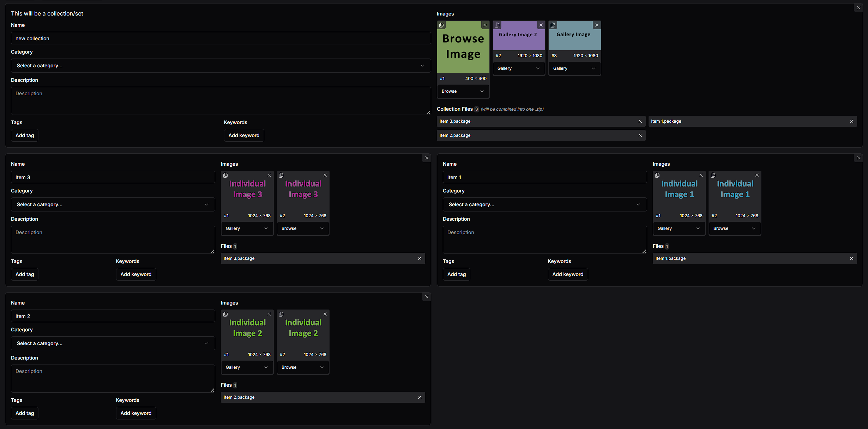Remove Item 3.package from Collection Files

click(x=640, y=121)
